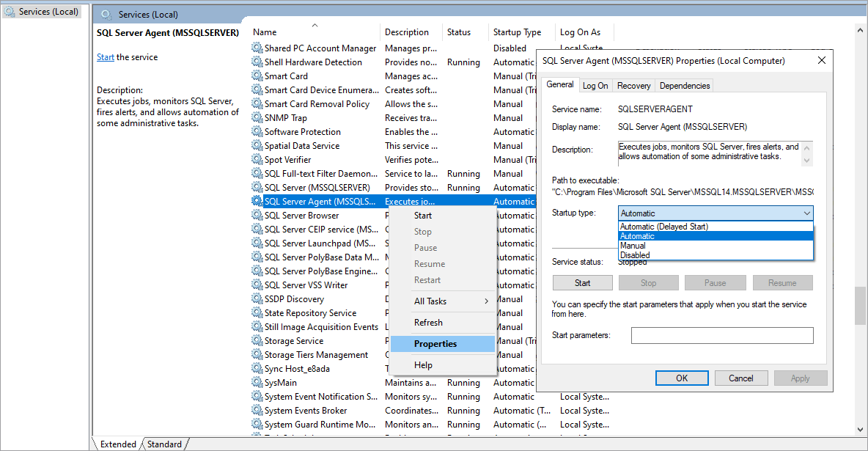This screenshot has height=451, width=868.
Task: Choose Properties from the context menu
Action: point(435,343)
